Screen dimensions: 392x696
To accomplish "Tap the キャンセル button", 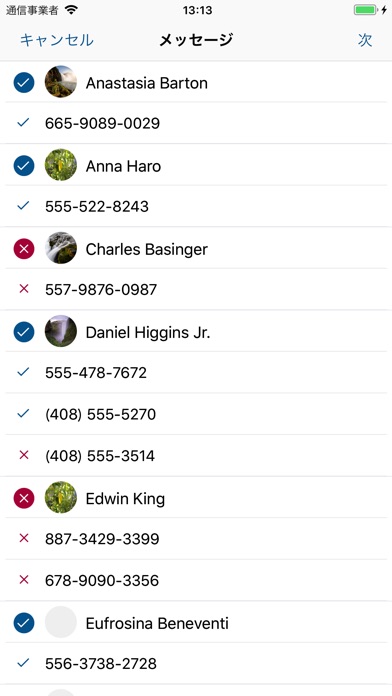I will (57, 40).
